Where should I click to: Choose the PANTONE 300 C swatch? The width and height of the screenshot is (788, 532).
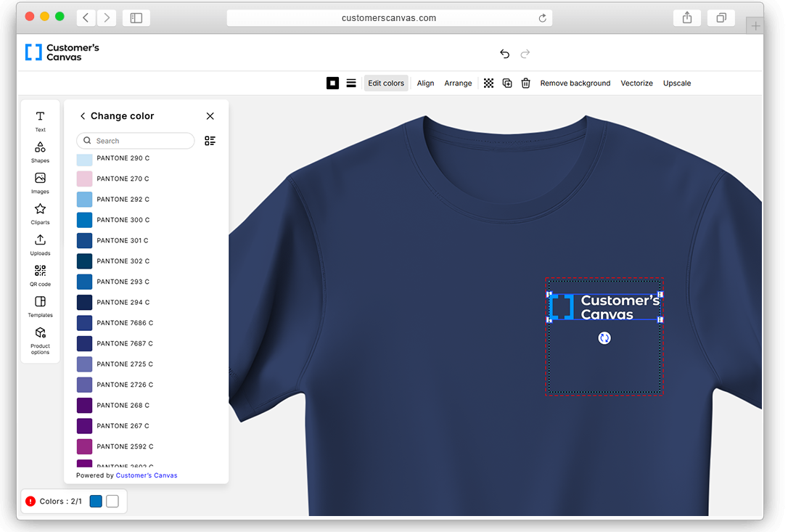click(x=85, y=220)
